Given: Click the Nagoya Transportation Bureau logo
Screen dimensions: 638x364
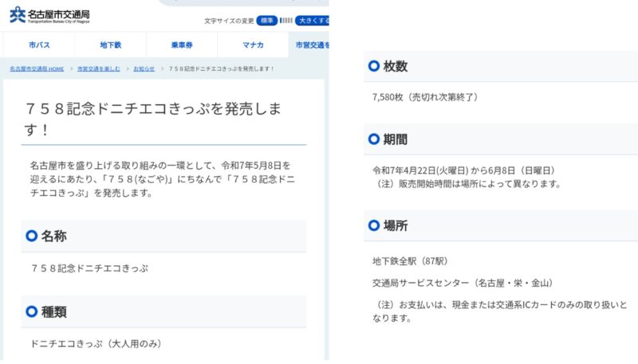Looking at the screenshot, I should click(x=49, y=15).
